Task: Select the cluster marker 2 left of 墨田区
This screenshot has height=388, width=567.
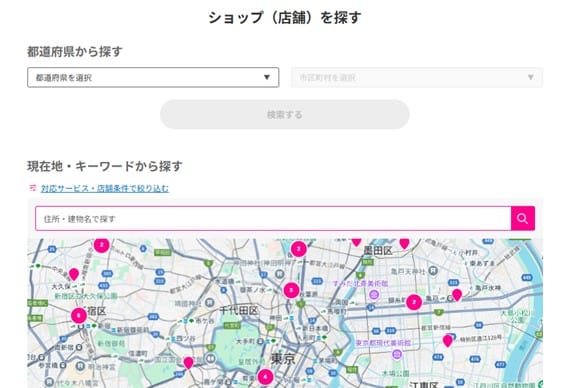Action: click(x=299, y=249)
